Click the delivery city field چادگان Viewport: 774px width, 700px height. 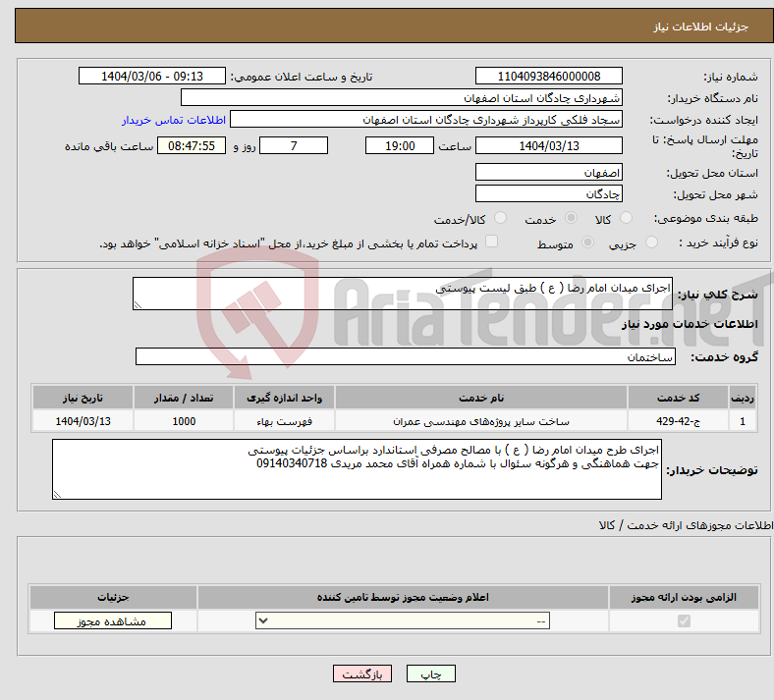coord(549,193)
